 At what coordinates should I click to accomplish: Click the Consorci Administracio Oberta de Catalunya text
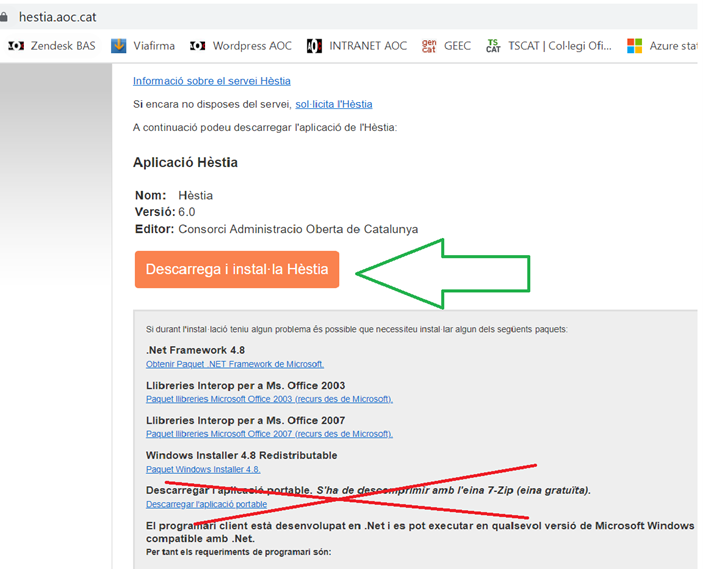point(298,229)
